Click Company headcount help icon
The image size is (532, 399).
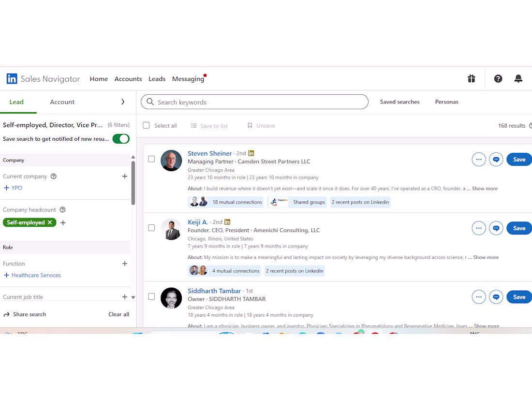pos(62,210)
